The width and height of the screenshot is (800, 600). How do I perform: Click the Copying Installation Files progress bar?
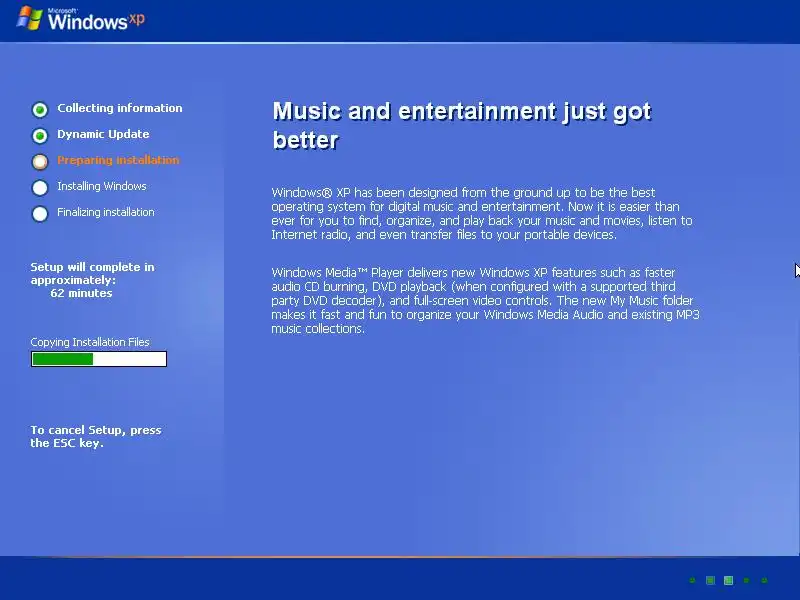[x=99, y=359]
